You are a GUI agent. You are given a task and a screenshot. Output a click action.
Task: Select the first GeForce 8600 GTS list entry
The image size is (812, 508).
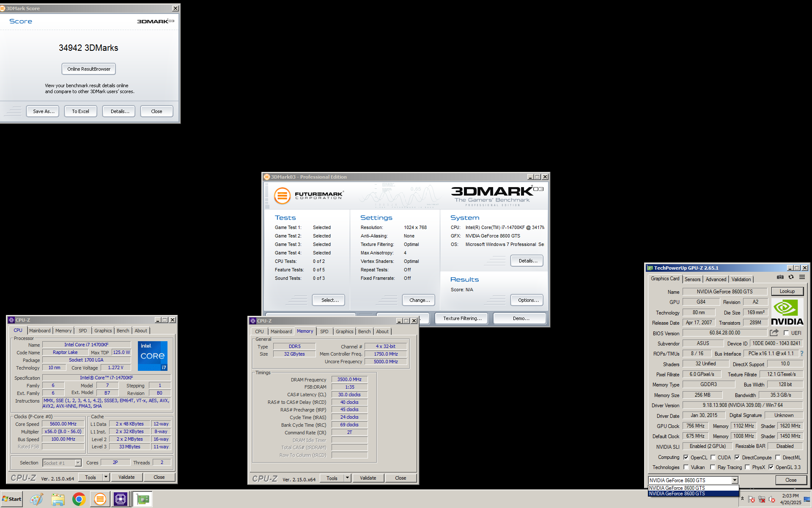(x=693, y=488)
